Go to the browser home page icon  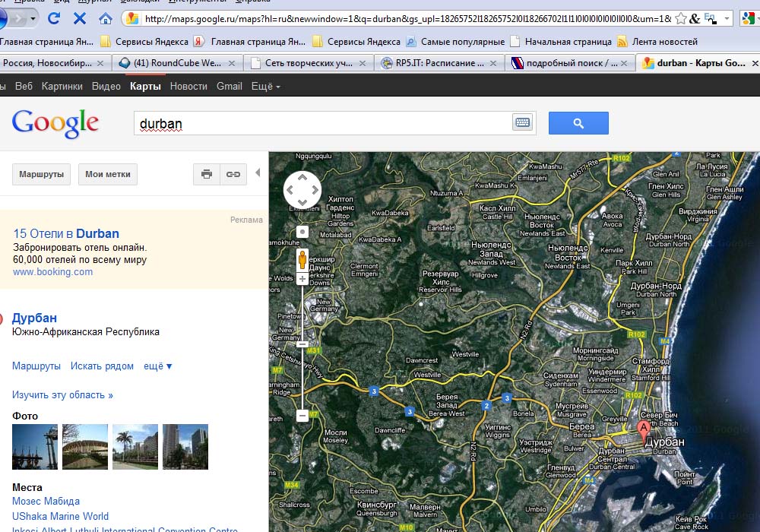pos(105,18)
